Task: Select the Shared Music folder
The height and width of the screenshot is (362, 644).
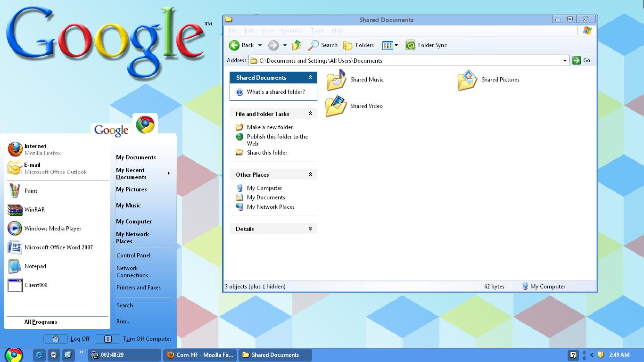Action: pyautogui.click(x=367, y=80)
